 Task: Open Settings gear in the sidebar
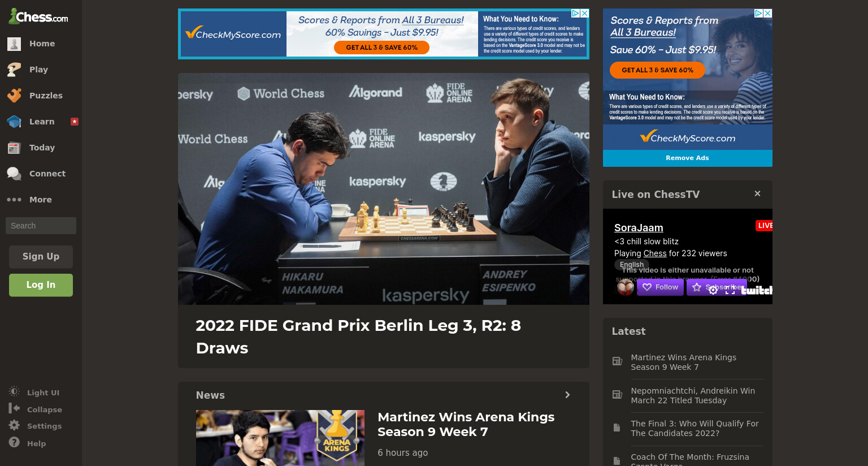point(14,425)
